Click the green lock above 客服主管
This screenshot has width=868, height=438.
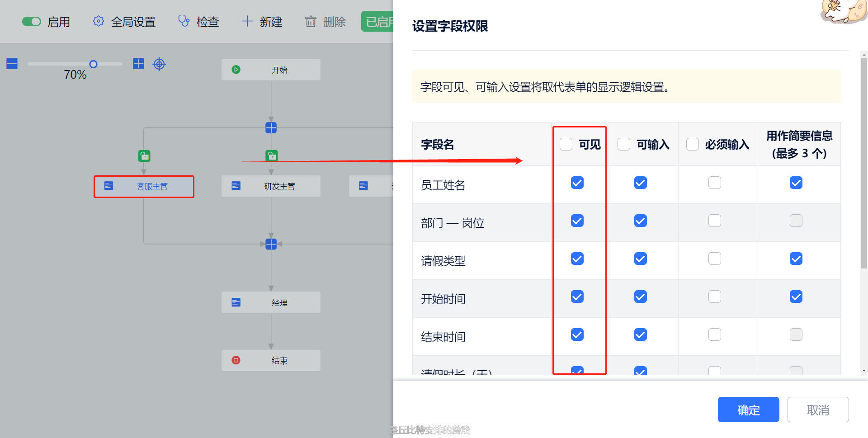click(x=144, y=156)
